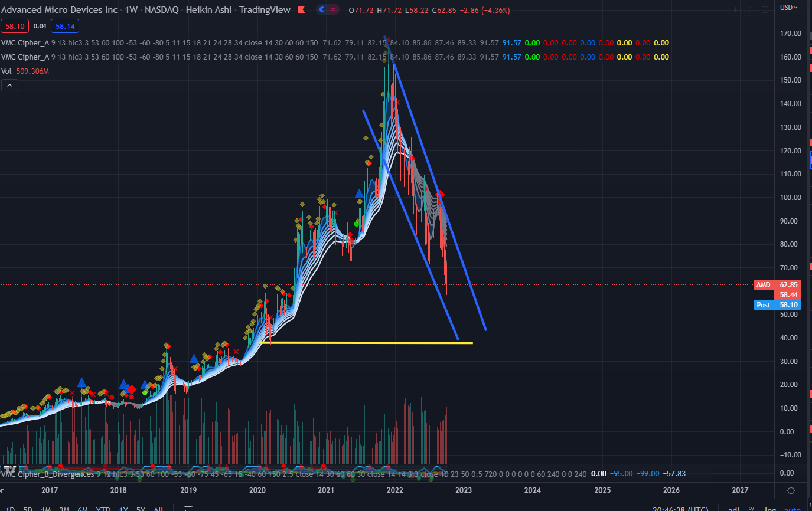Viewport: 812px width, 511px height.
Task: Click the blue crescent moon session icon
Action: click(322, 9)
